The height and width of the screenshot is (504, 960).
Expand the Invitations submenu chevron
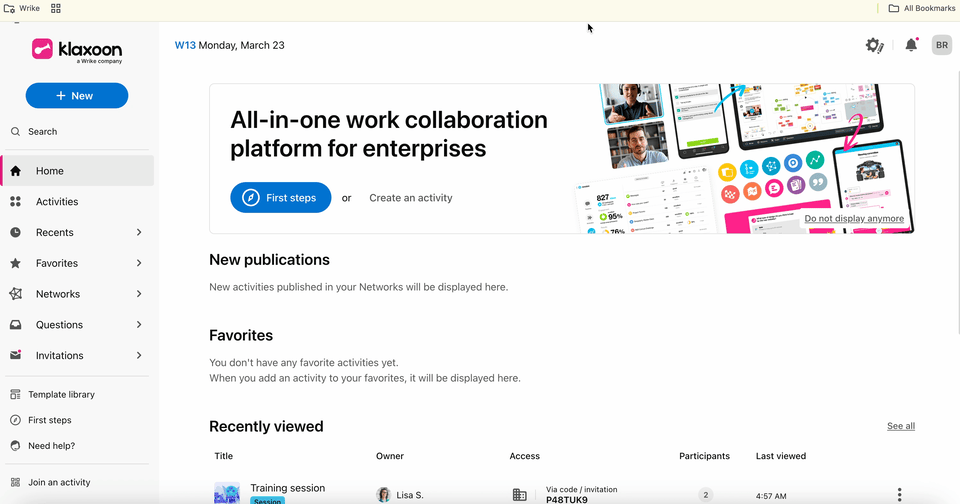[x=139, y=355]
